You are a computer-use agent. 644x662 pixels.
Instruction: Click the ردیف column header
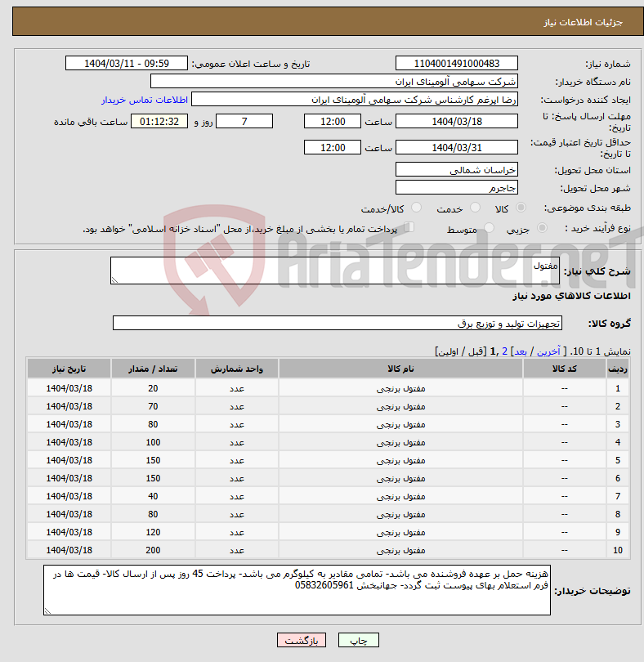tap(617, 369)
